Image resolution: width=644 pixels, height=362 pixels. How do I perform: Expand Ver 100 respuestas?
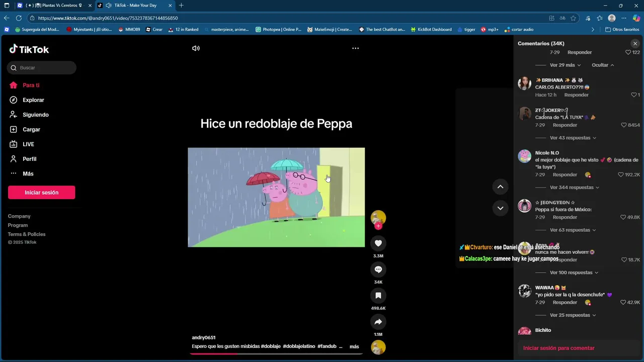click(574, 273)
